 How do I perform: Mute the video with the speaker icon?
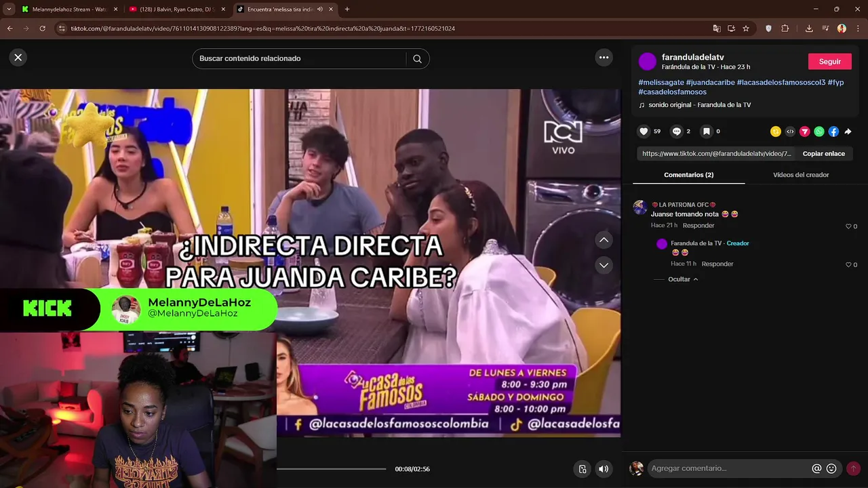pyautogui.click(x=604, y=469)
